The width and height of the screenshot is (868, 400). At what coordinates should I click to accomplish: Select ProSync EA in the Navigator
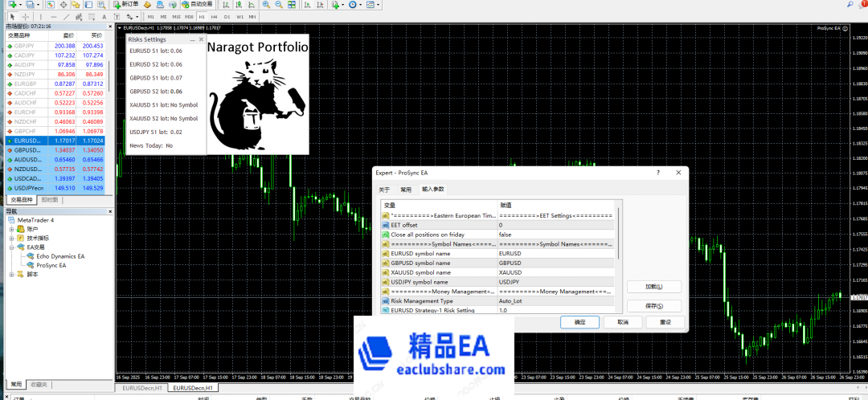pyautogui.click(x=51, y=265)
